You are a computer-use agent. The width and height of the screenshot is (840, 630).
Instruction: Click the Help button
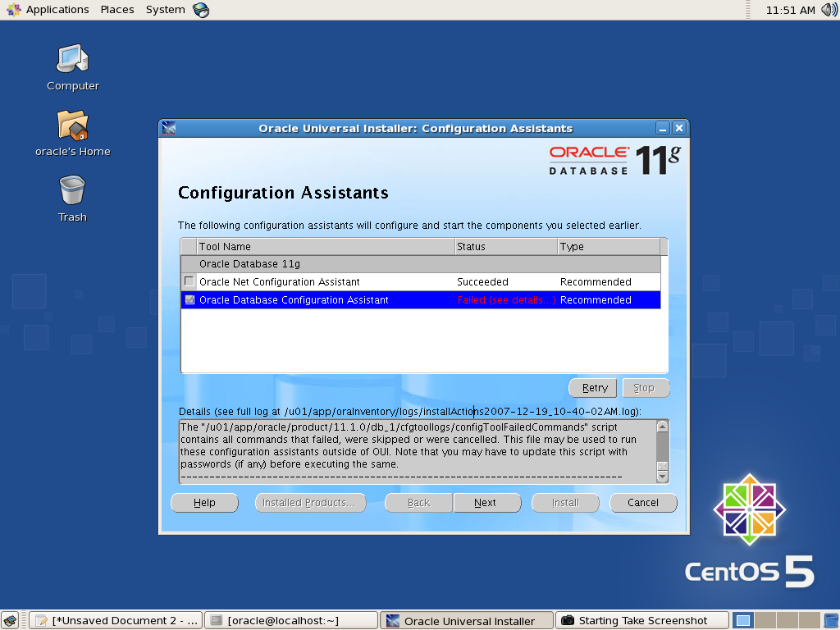(x=204, y=503)
